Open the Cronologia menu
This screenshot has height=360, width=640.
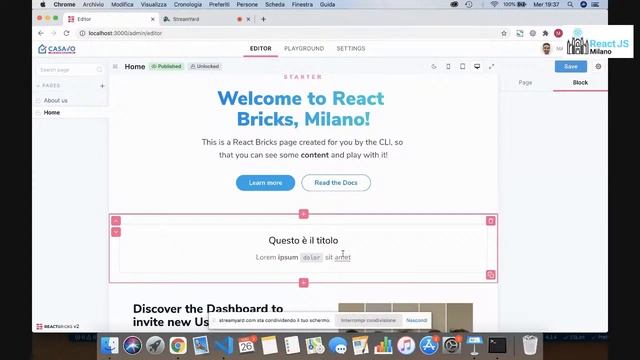tap(188, 4)
